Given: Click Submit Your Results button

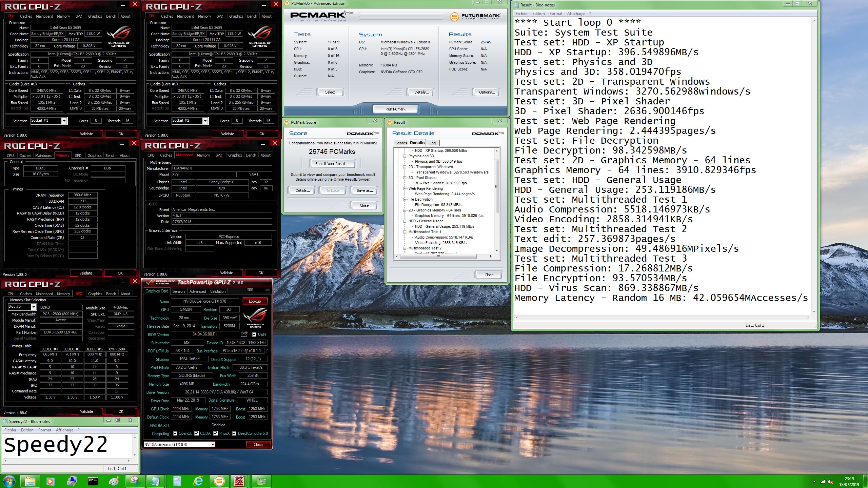Looking at the screenshot, I should click(333, 164).
